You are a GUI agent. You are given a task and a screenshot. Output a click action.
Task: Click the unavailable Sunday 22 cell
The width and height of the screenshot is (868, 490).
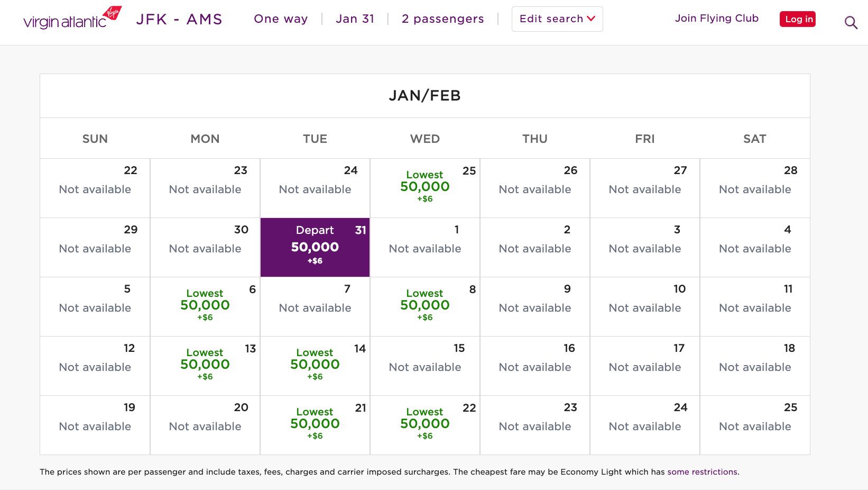(95, 188)
